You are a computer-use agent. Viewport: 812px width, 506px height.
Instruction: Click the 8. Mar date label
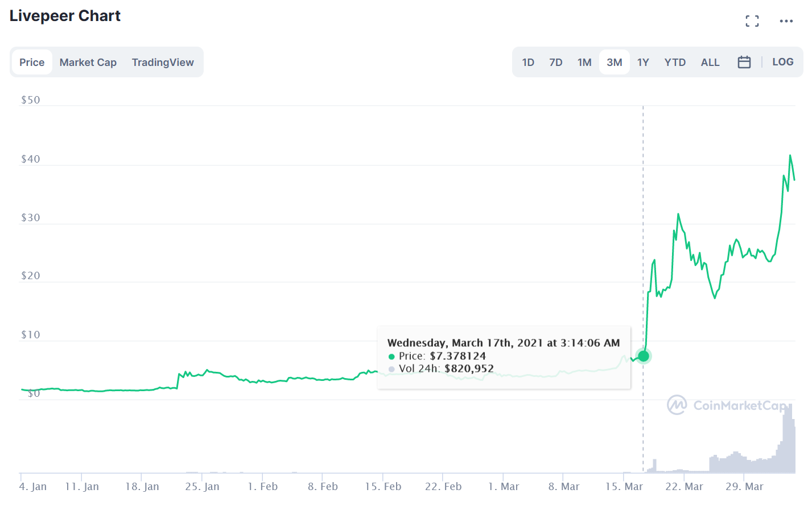point(564,487)
